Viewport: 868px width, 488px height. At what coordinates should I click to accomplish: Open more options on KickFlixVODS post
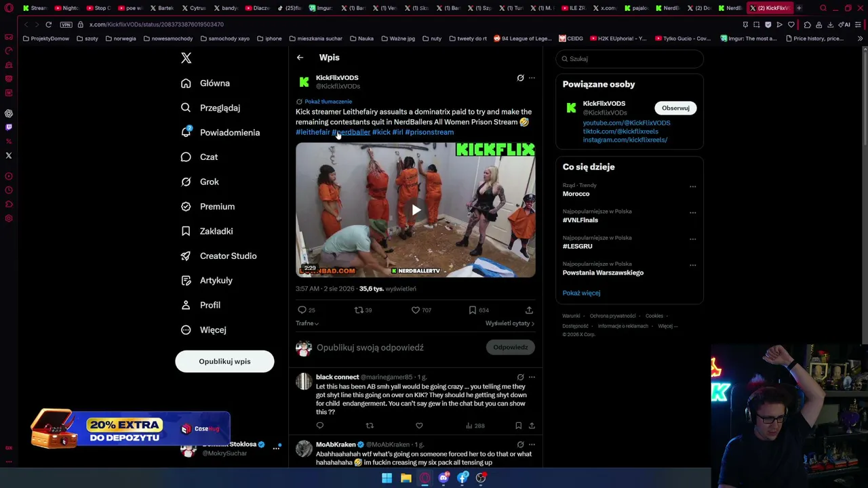(x=532, y=78)
